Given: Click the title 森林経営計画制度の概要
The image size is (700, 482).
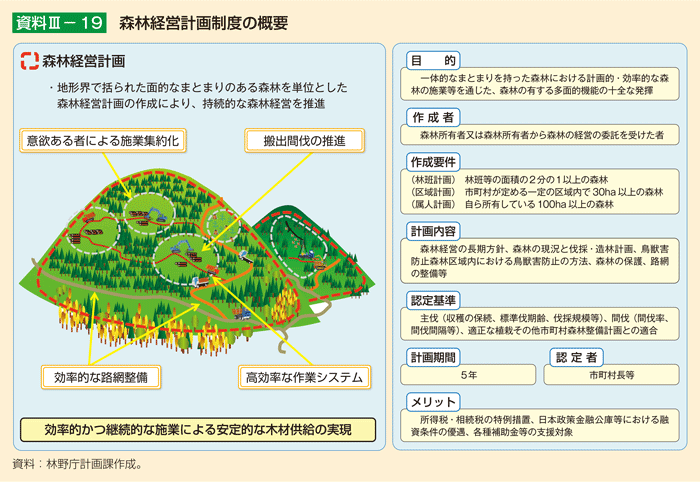Looking at the screenshot, I should click(x=204, y=23).
